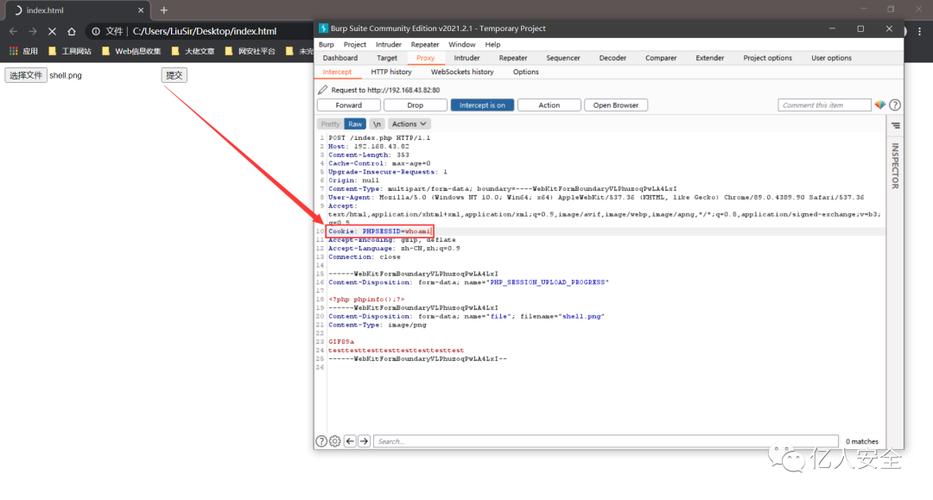Screen dimensions: 933x500
Task: Go to previous search match arrow
Action: click(350, 441)
